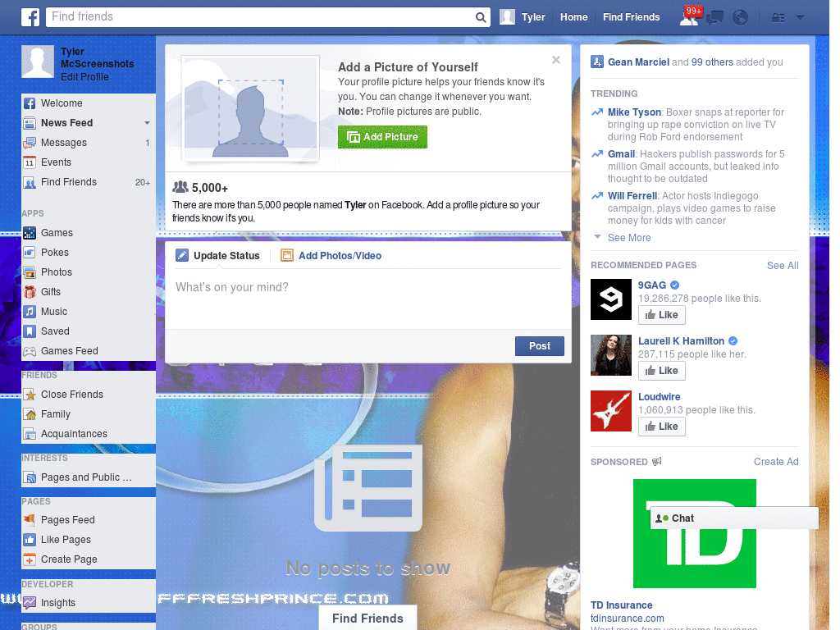Click the Events calendar icon
840x630 pixels.
point(30,163)
